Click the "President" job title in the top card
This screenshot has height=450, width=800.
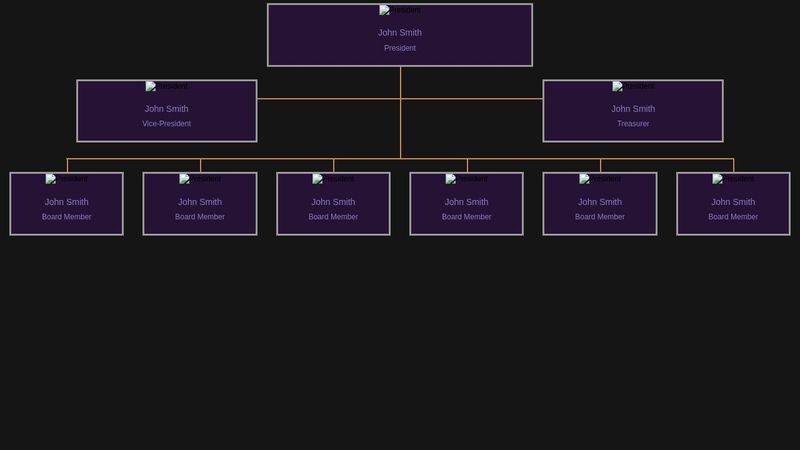click(400, 48)
